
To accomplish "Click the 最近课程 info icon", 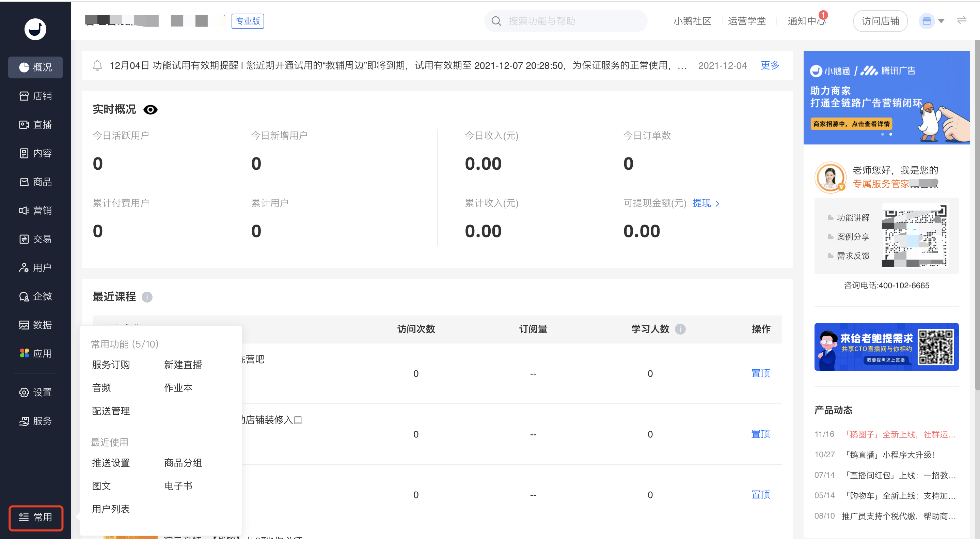I will pyautogui.click(x=147, y=297).
